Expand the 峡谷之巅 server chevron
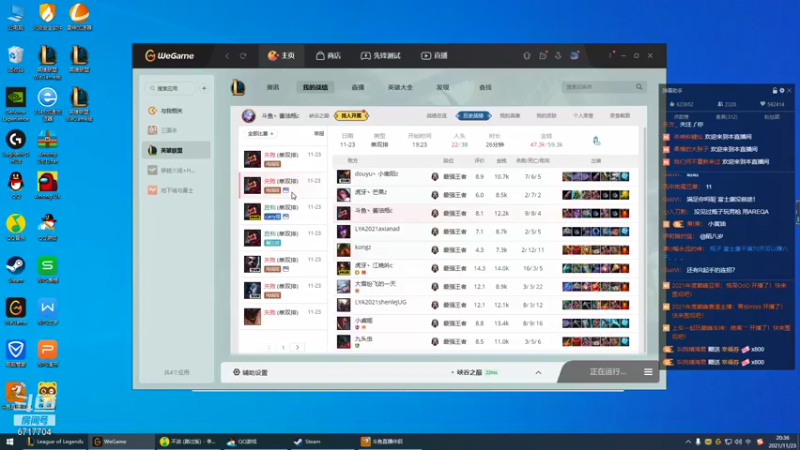The height and width of the screenshot is (450, 800). point(538,372)
